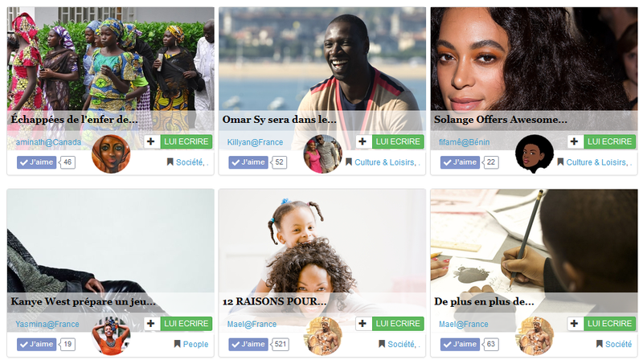Open aminath@Canada profile avatar

111,154
